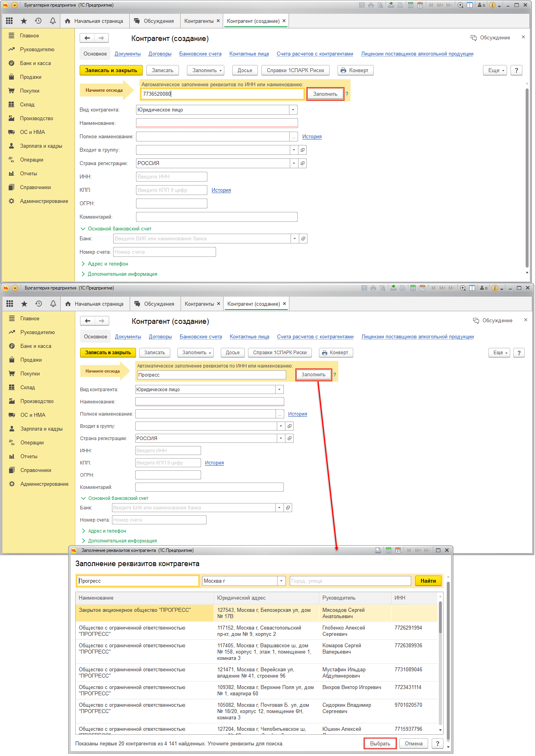Open Зарплата и кадры in Прогресс window sidebar
This screenshot has width=535, height=756.
41,429
